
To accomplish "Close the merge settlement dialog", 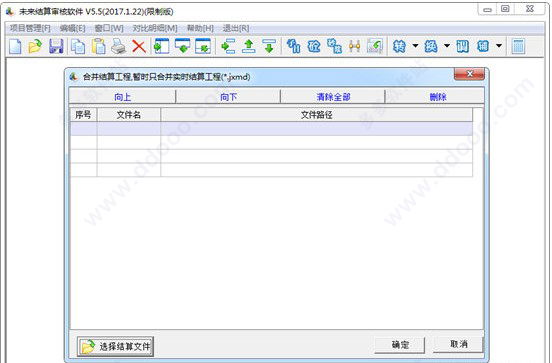I will click(469, 74).
